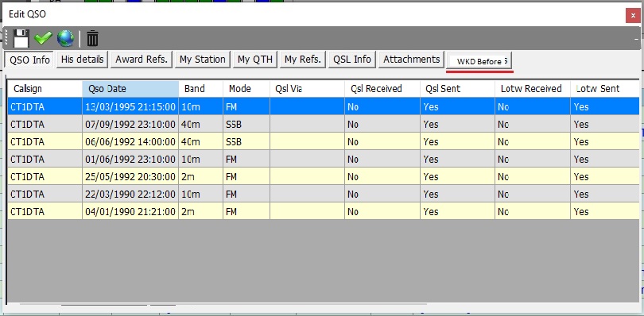Click the Qsl Received column header

[x=382, y=89]
